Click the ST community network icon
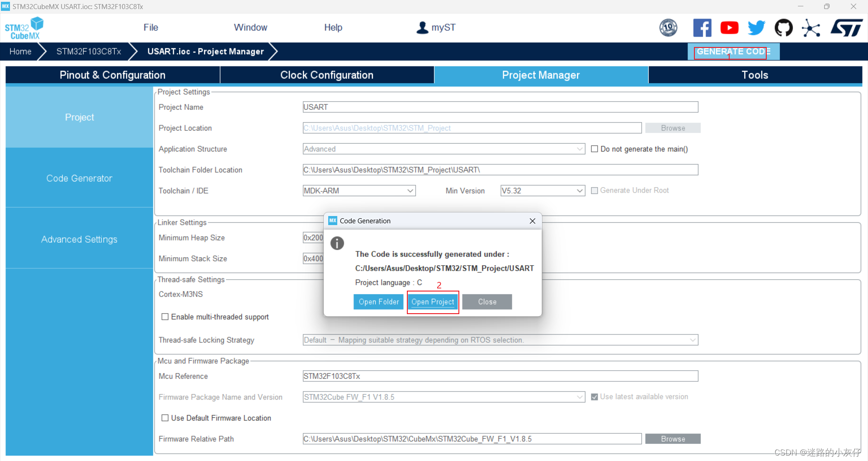The width and height of the screenshot is (868, 461). [x=811, y=28]
